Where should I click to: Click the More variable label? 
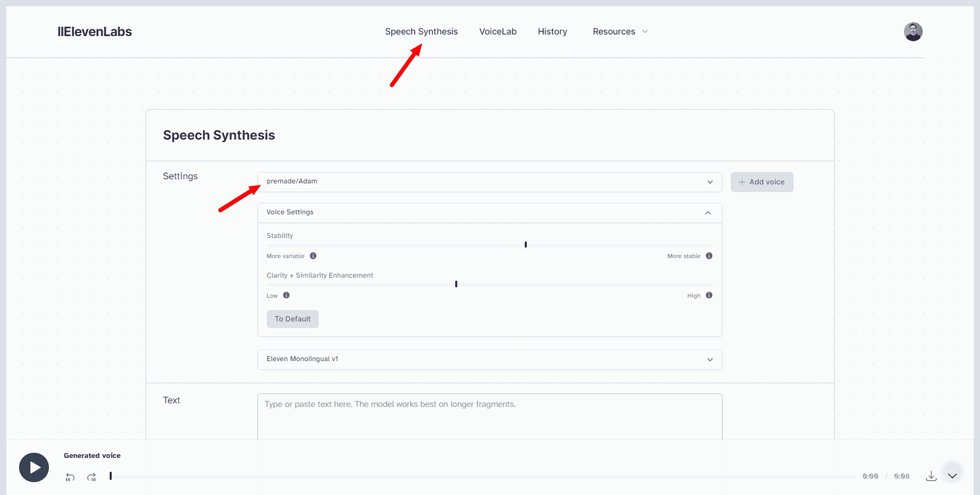click(x=285, y=256)
